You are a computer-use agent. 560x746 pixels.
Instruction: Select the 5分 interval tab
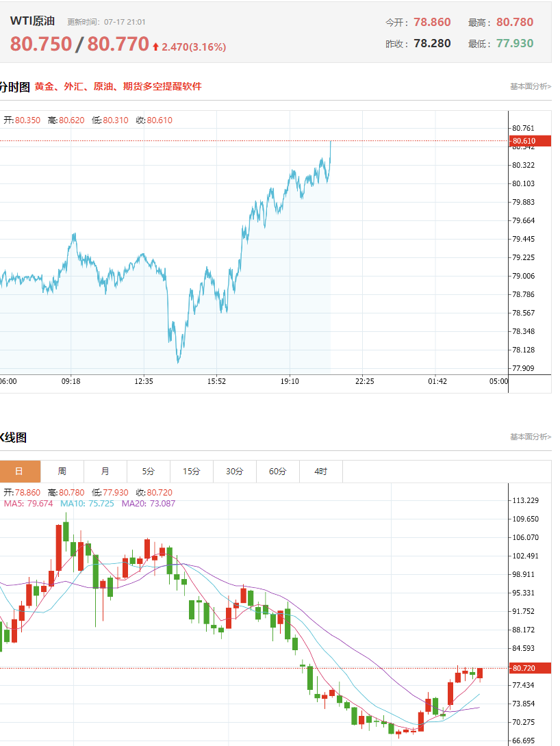pos(149,472)
